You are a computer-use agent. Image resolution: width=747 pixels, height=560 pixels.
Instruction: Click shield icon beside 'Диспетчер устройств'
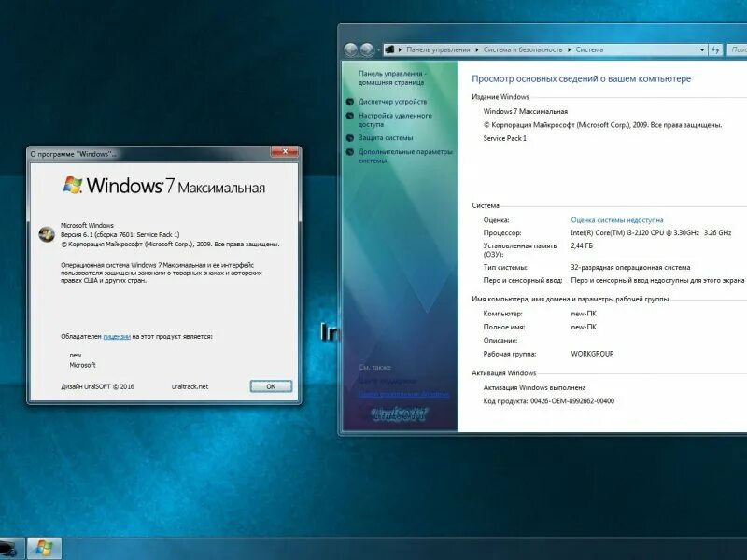(x=349, y=102)
